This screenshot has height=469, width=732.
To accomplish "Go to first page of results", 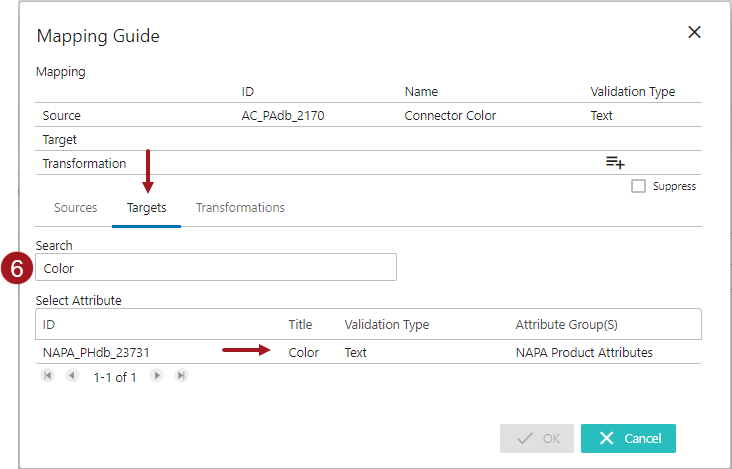I will [47, 376].
